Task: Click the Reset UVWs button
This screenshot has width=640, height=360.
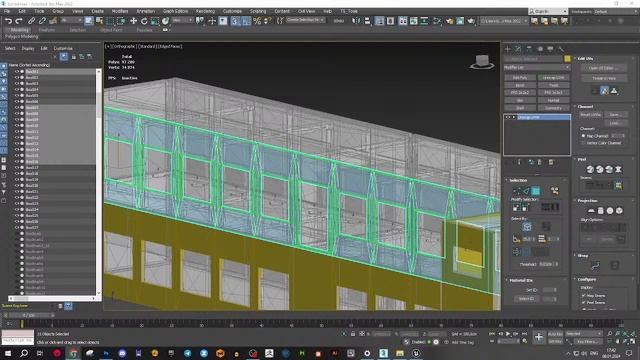Action: click(591, 115)
